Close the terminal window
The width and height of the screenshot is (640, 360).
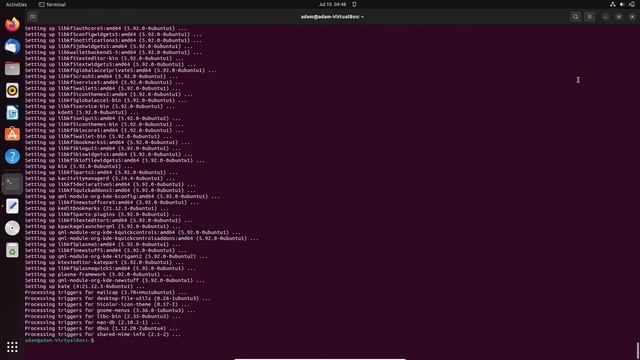pos(632,17)
